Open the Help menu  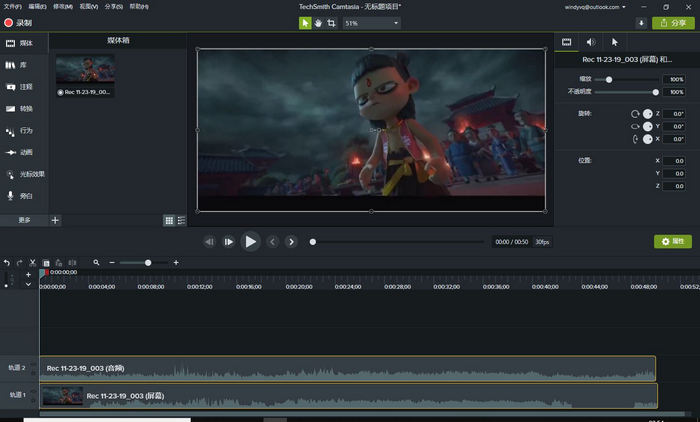(139, 7)
